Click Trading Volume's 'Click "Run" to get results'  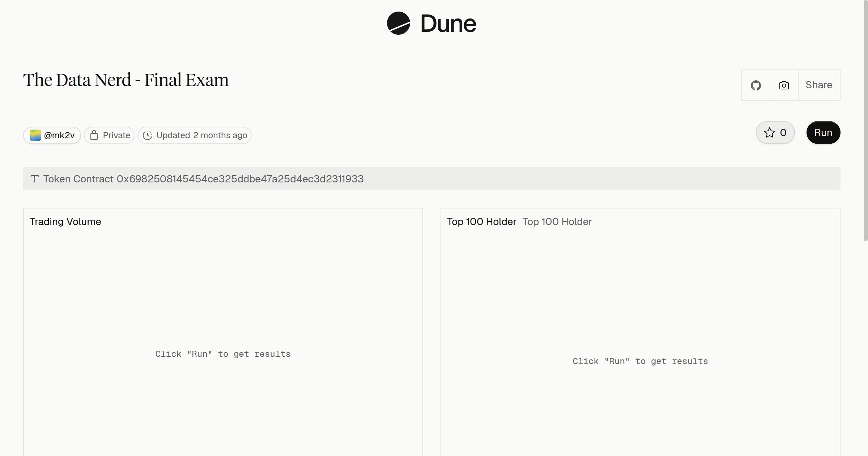pyautogui.click(x=223, y=354)
